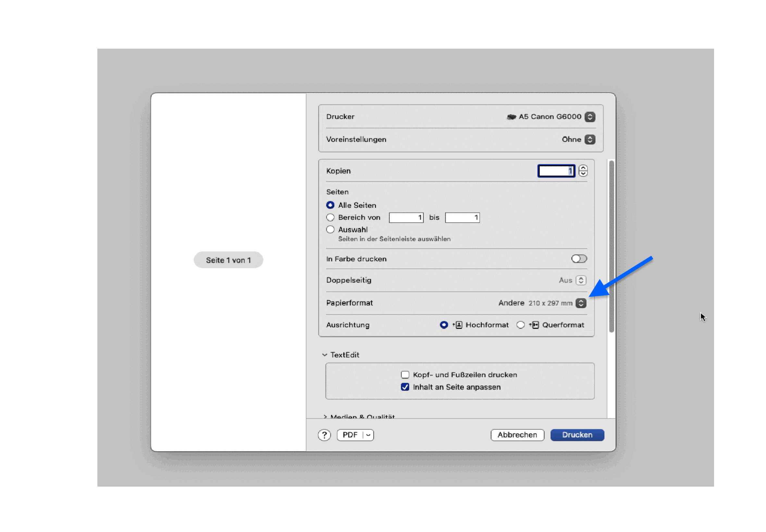The height and width of the screenshot is (532, 766).
Task: Enable Kopf- und Fußzeilen drucken checkbox
Action: point(405,375)
